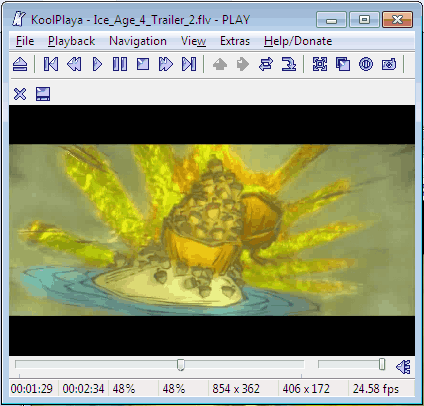
Task: Skip to next track icon
Action: coord(189,64)
